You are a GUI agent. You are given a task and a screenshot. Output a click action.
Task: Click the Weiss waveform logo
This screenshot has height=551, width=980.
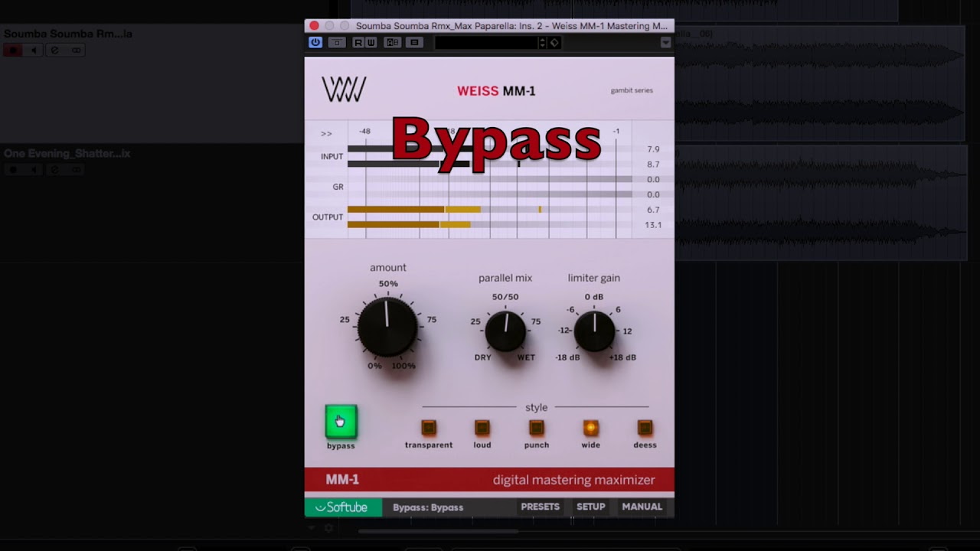(x=344, y=90)
